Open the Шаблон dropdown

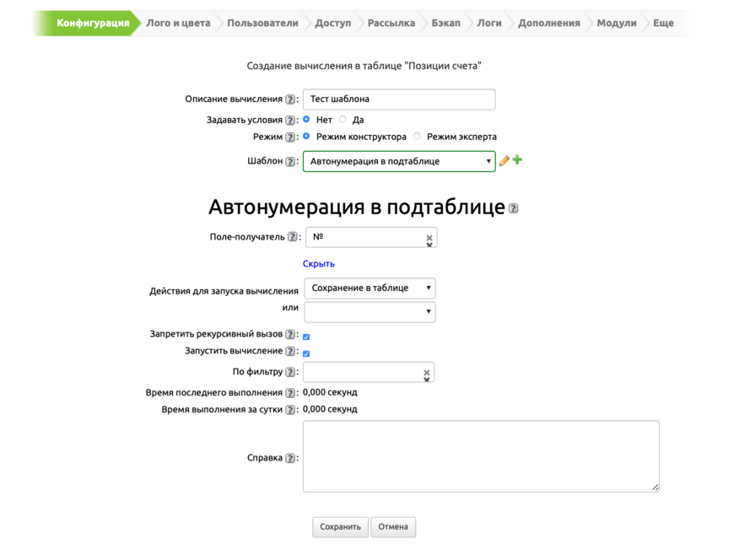(398, 161)
